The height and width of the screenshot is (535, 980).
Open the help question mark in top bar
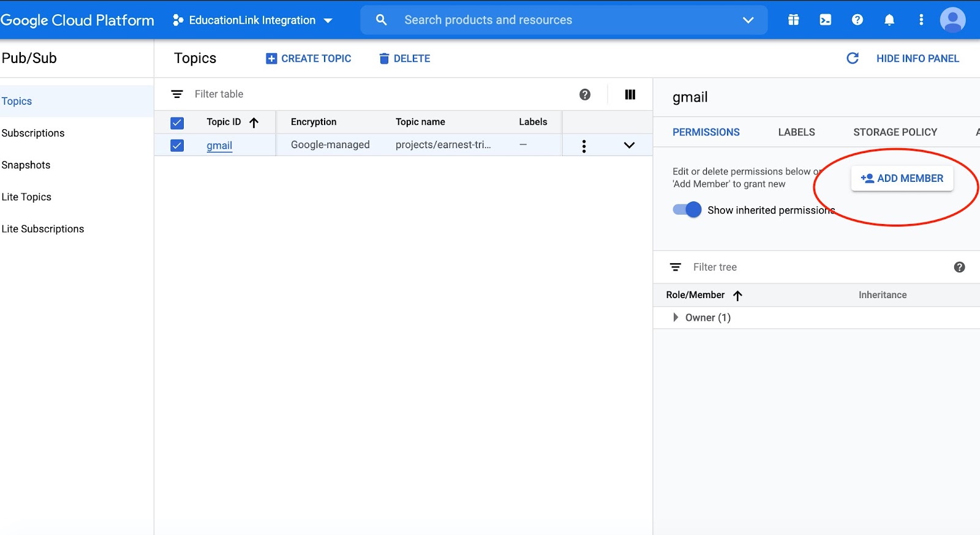857,20
